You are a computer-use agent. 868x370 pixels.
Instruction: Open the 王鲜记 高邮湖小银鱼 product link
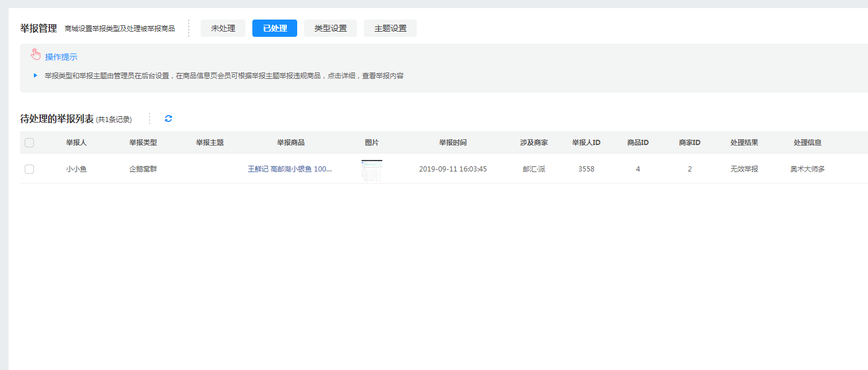point(290,169)
